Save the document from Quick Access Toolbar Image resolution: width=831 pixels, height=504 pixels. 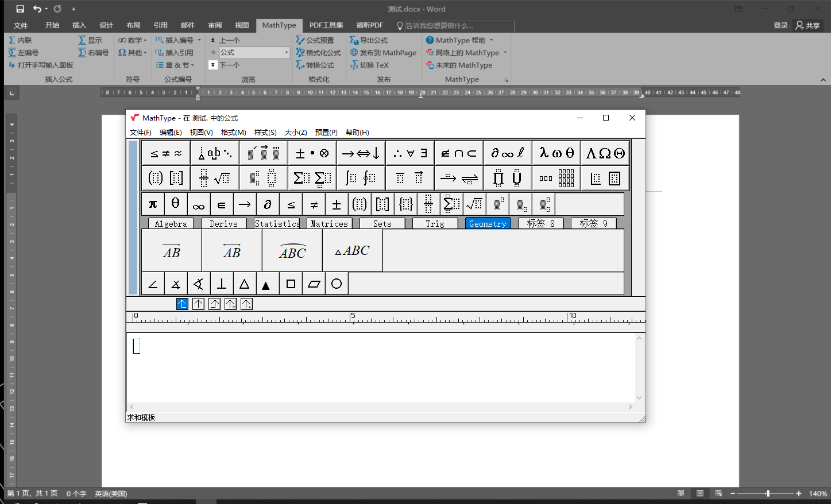point(20,9)
